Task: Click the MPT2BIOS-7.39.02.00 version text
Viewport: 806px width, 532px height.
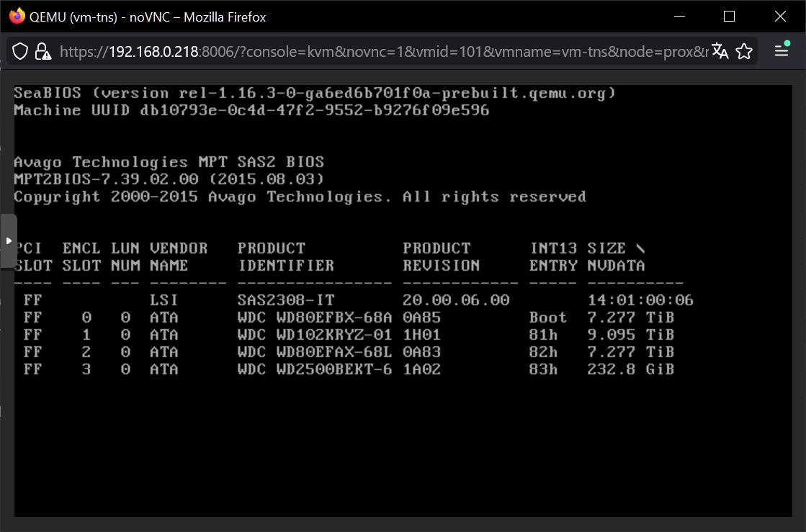Action: pyautogui.click(x=107, y=179)
